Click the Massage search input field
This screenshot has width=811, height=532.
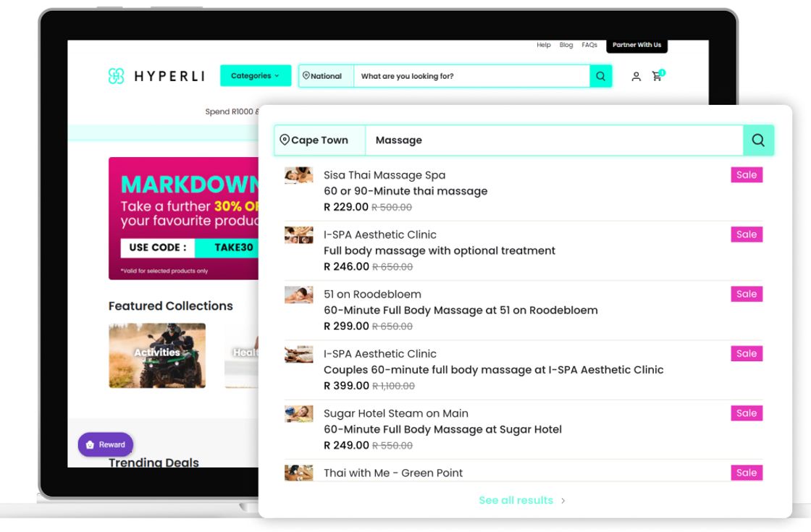[x=555, y=140]
